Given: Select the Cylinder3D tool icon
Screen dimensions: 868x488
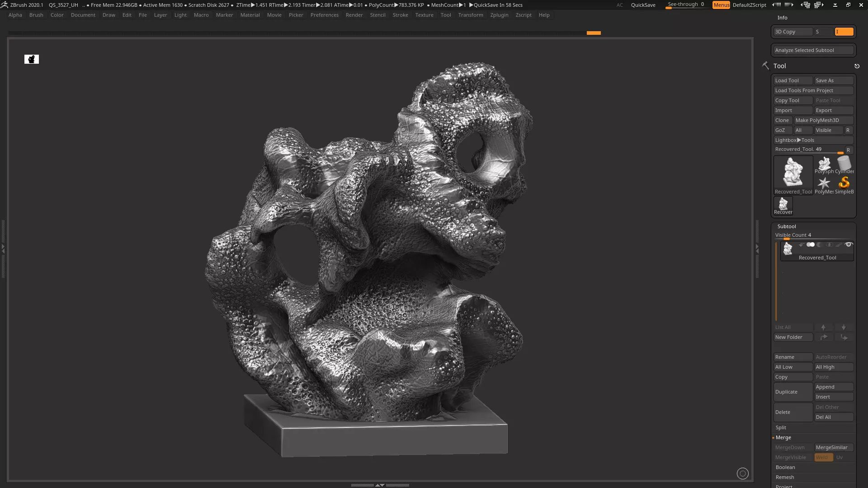Looking at the screenshot, I should (x=844, y=165).
